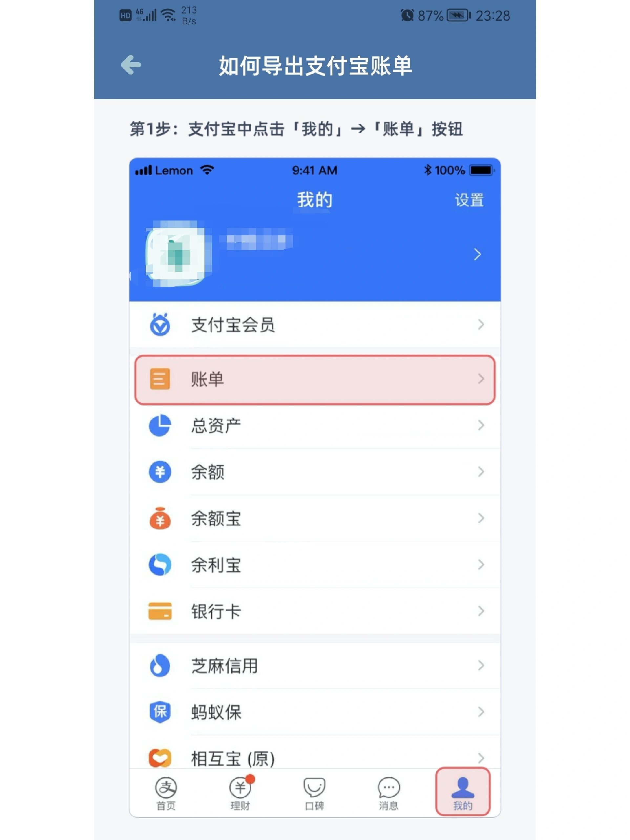Open 芝麻信用 credit score section
630x840 pixels.
(316, 664)
